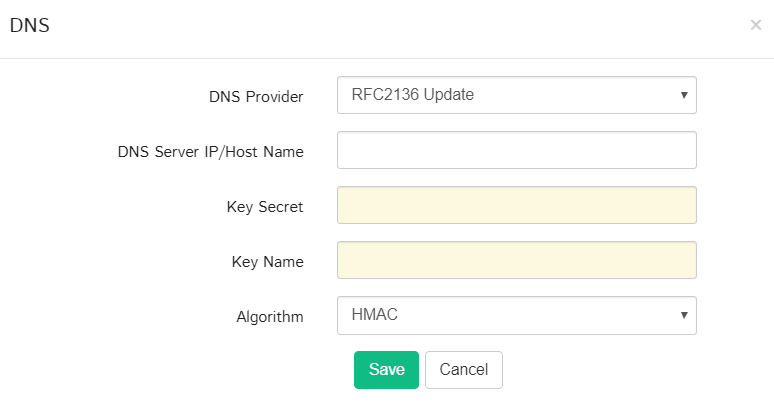774x418 pixels.
Task: Select the RFC2136 Update provider value
Action: pos(413,96)
